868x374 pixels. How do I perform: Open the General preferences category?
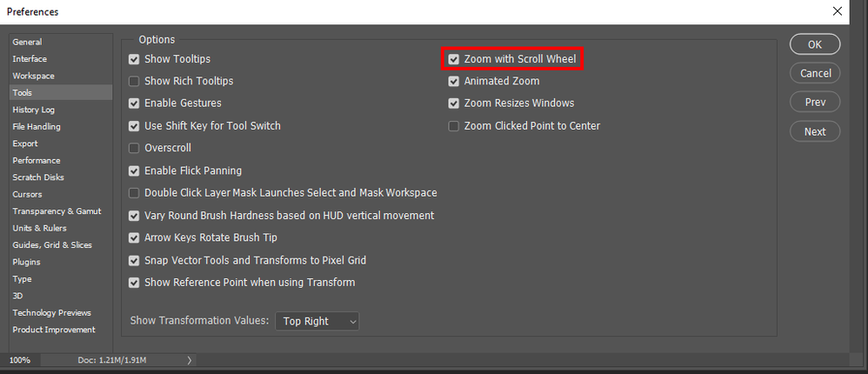(27, 42)
